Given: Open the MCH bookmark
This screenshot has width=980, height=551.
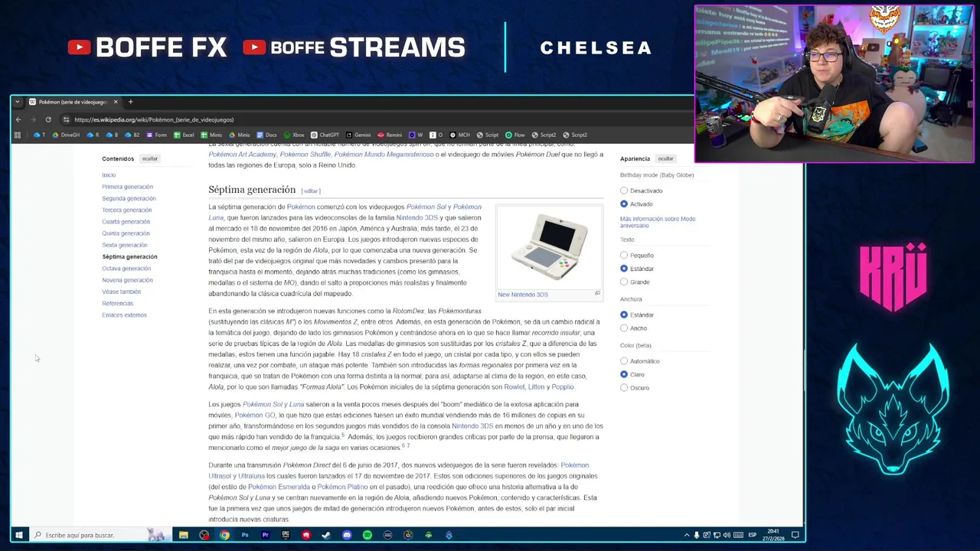Looking at the screenshot, I should (460, 135).
